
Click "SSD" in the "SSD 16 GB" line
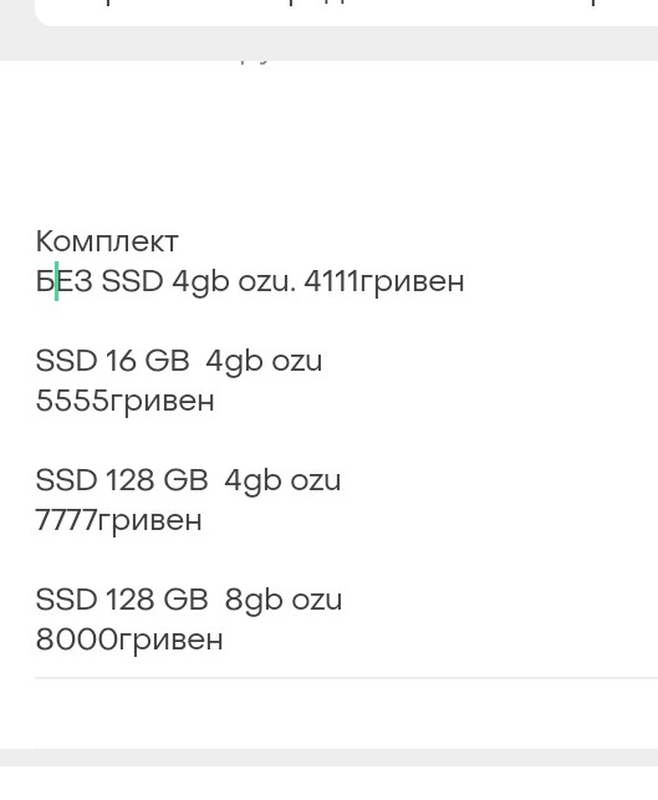[65, 360]
